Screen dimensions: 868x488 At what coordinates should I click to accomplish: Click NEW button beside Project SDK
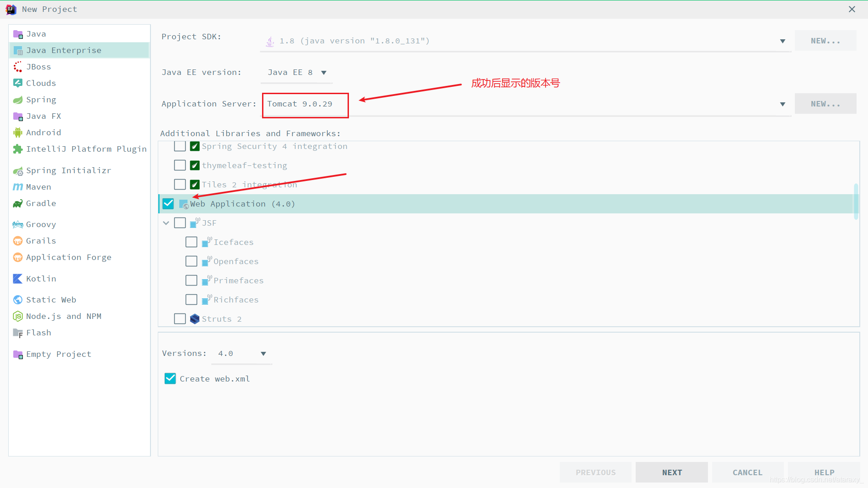[825, 41]
